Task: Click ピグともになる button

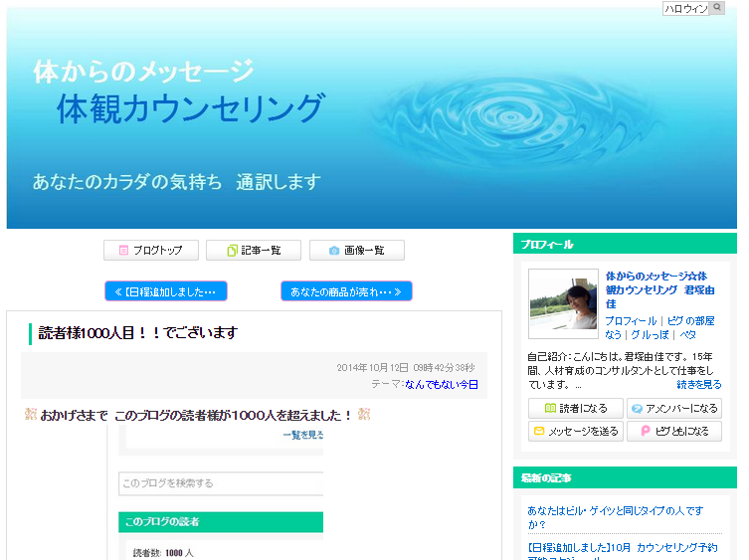Action: [x=674, y=432]
